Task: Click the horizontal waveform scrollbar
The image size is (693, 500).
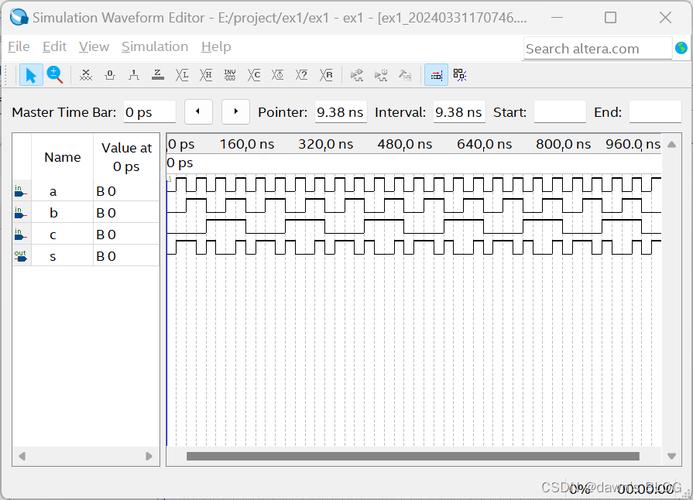Action: 412,457
